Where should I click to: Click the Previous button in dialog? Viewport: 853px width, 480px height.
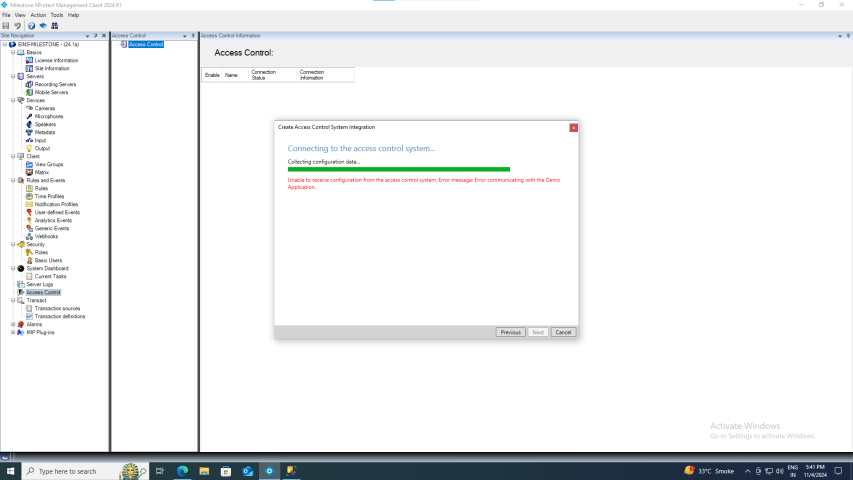coord(510,332)
